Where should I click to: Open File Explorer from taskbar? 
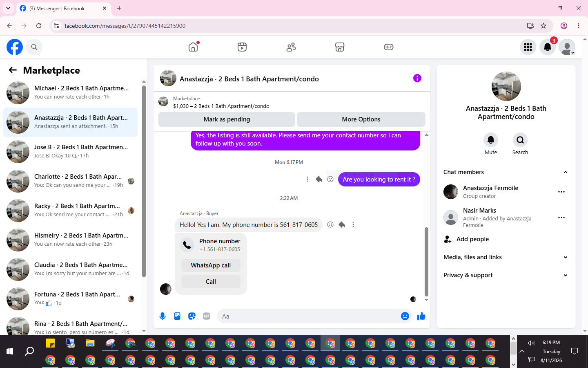pyautogui.click(x=90, y=343)
